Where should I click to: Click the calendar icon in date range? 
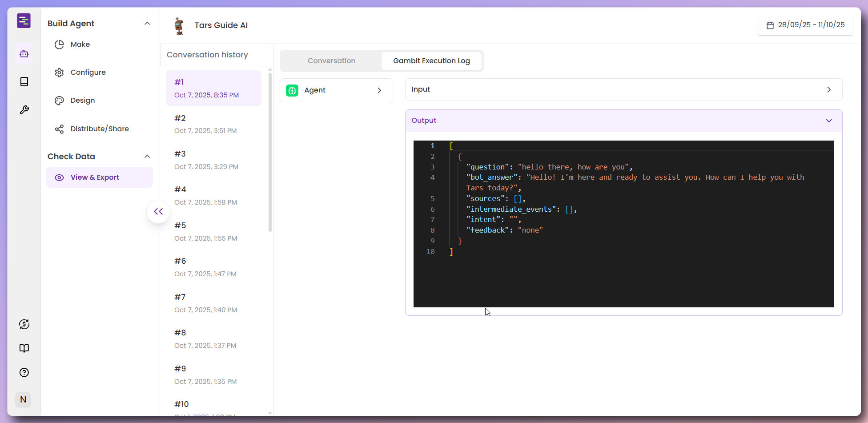(x=770, y=25)
